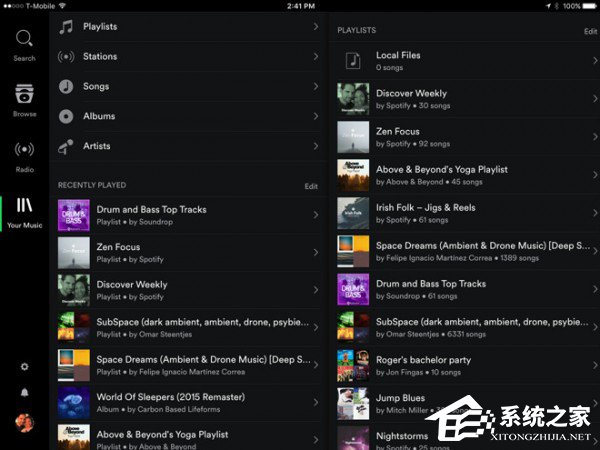The width and height of the screenshot is (600, 450).
Task: Click the Stations broadcast icon
Action: [x=66, y=57]
